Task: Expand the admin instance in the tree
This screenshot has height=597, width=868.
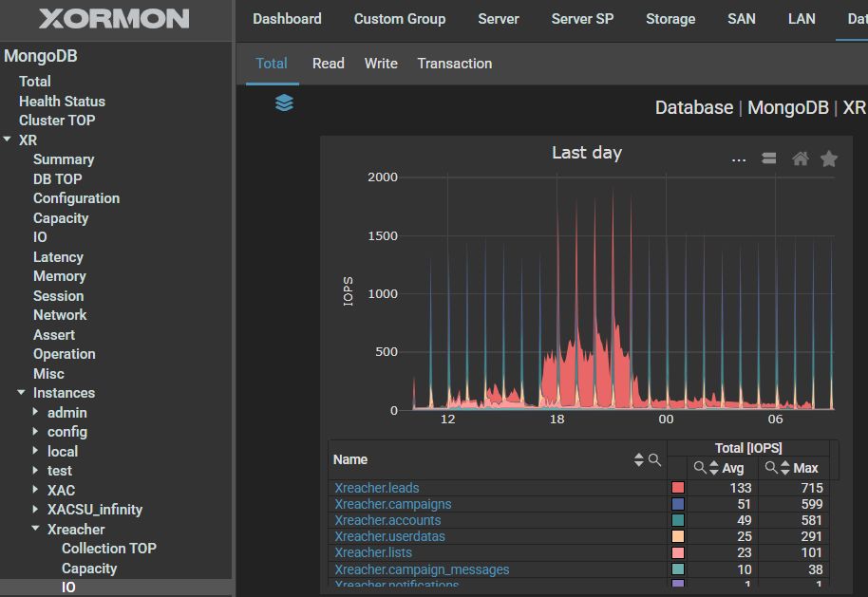Action: tap(36, 413)
